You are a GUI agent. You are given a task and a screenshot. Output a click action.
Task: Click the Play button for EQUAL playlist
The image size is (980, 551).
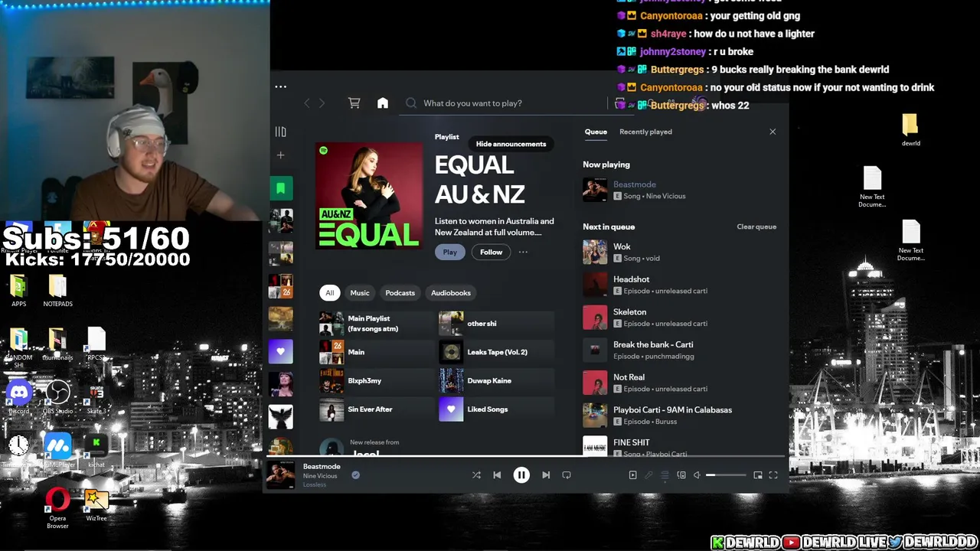[449, 252]
